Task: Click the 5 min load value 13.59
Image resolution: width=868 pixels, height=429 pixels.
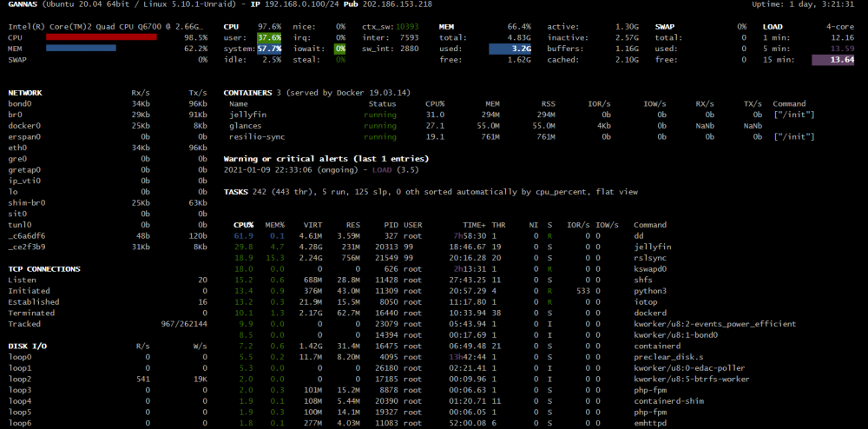Action: (843, 49)
